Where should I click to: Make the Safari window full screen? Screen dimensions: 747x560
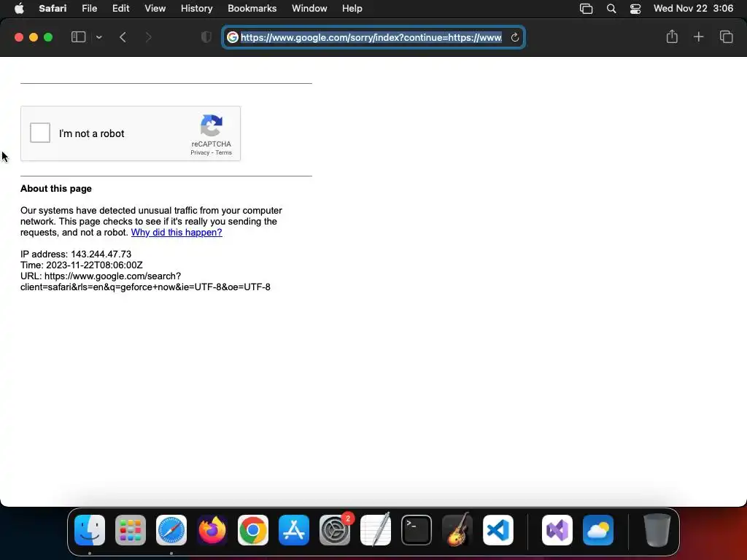point(48,37)
